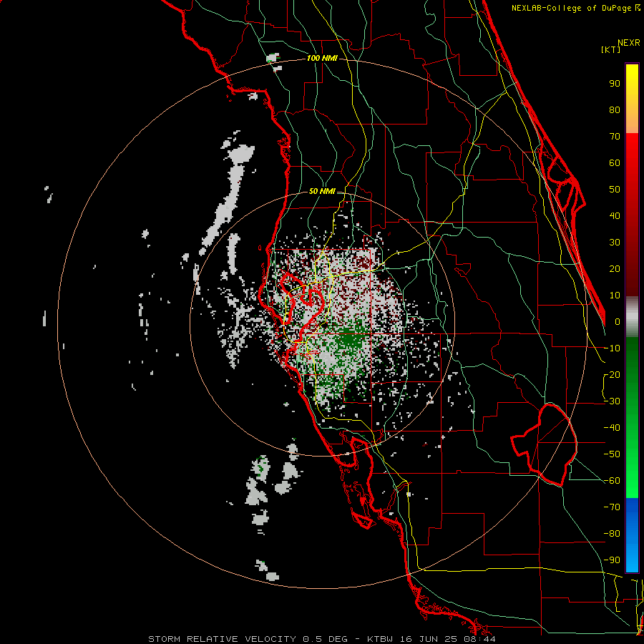Click the STORM RELATIVE VELOCITY 0.5 DEG product title
This screenshot has height=644, width=644.
tap(248, 639)
